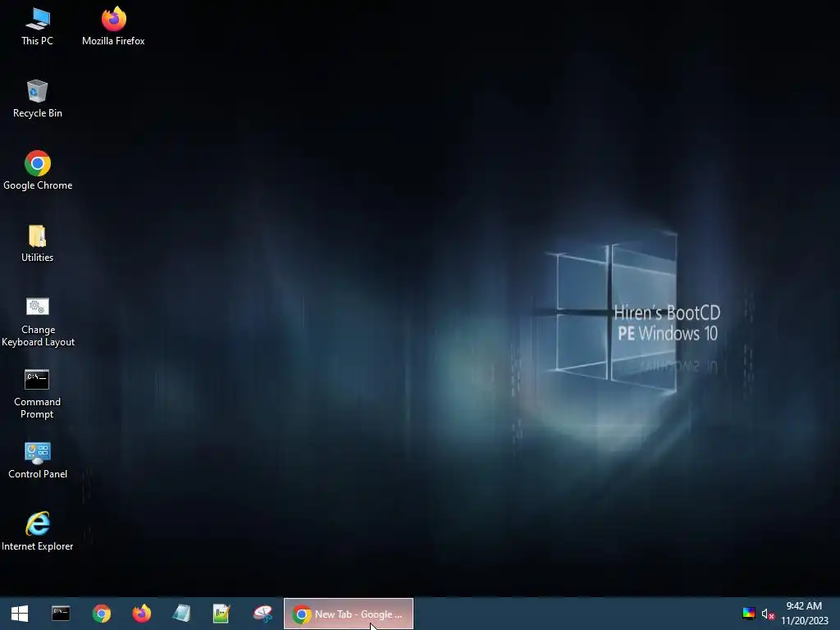
Task: Select Change Keyboard Layout shortcut
Action: [x=38, y=322]
